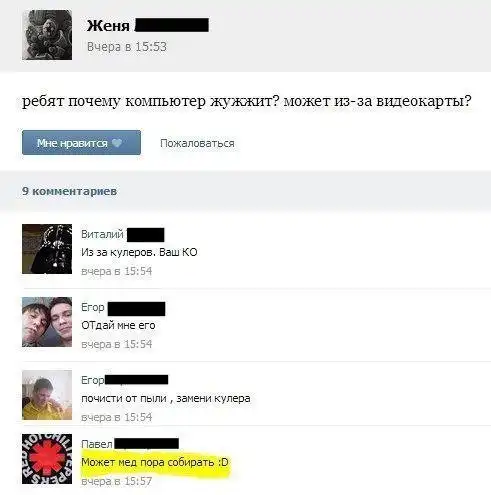Open avatar of Егор in yellow shirt
Screen dimensions: 491x495
47,395
